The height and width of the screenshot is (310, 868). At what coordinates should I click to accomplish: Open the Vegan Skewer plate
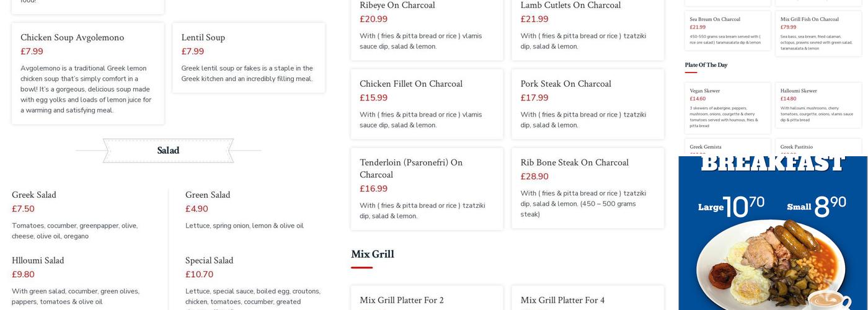point(727,108)
